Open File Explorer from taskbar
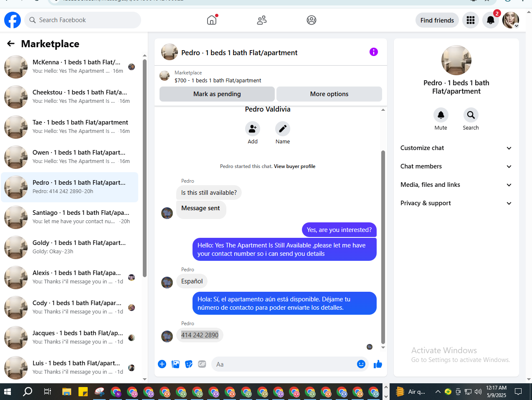 click(x=67, y=392)
